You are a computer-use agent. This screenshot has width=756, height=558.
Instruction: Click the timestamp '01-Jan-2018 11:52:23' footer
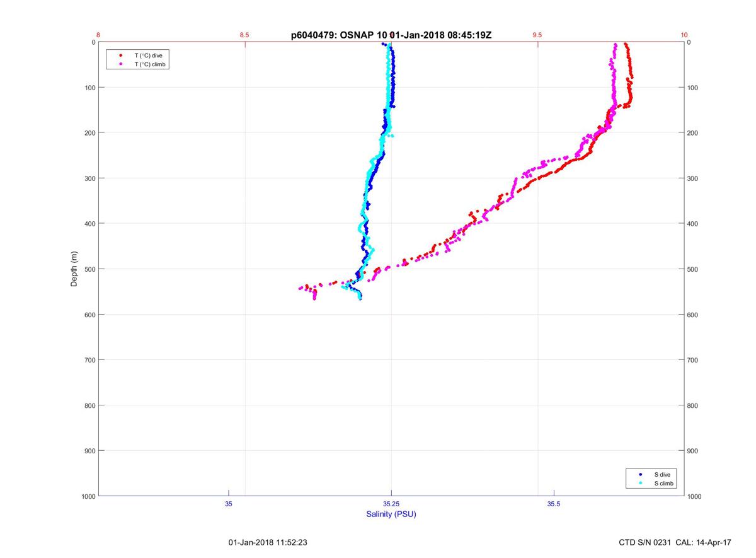(x=268, y=542)
